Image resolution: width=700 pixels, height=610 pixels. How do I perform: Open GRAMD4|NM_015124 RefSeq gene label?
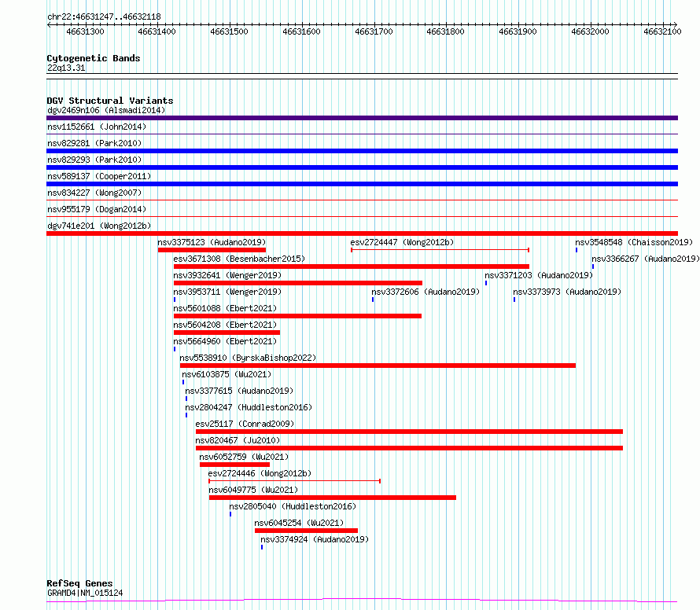(x=85, y=593)
